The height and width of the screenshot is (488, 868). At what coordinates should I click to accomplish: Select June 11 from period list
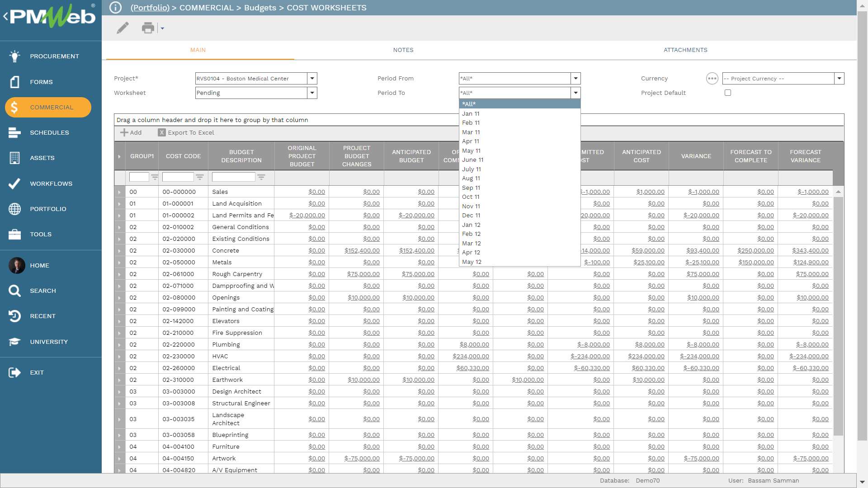click(x=519, y=160)
